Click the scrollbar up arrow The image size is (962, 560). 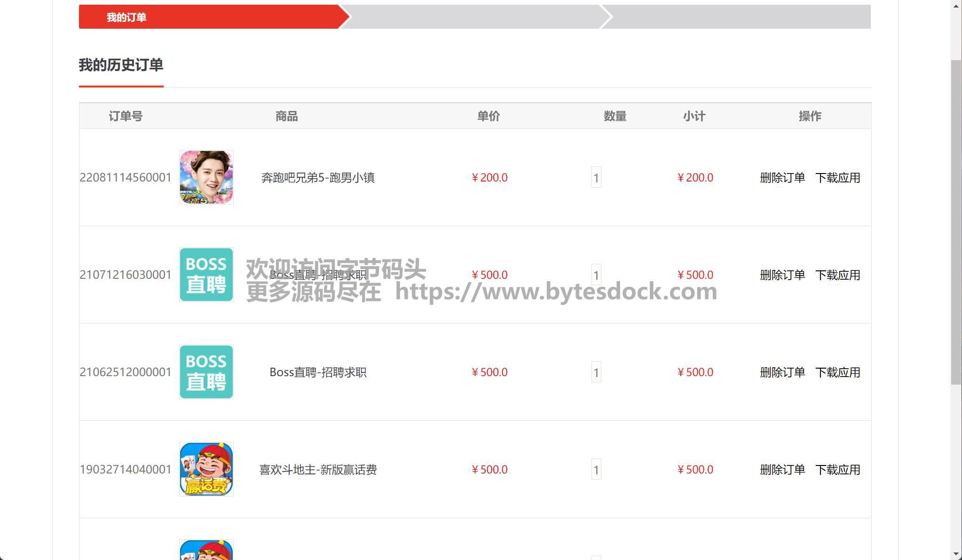point(956,6)
